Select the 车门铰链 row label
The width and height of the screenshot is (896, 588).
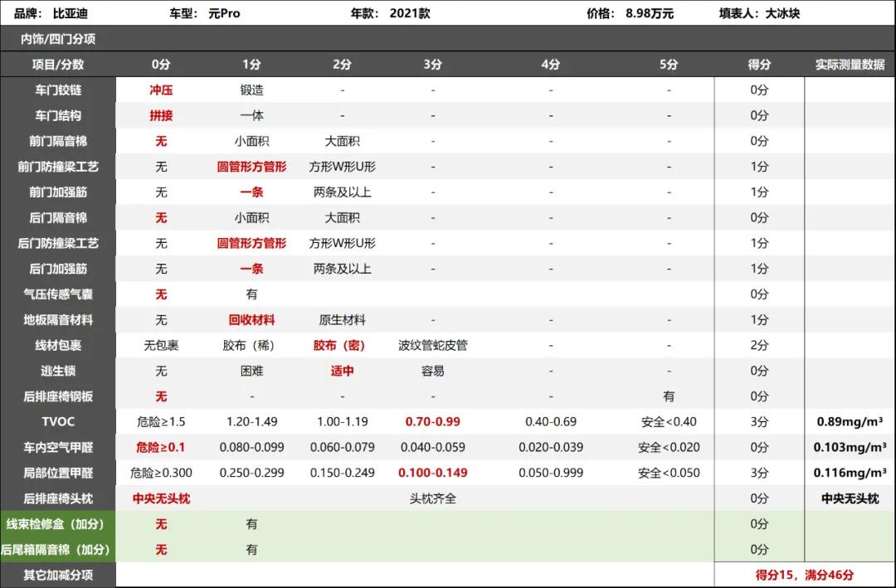click(x=58, y=88)
